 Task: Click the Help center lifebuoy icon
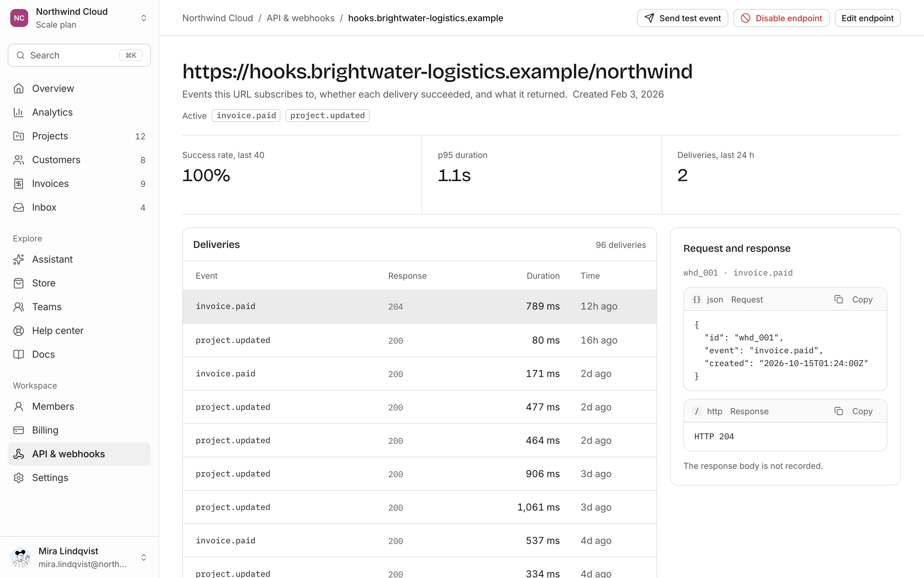point(18,331)
